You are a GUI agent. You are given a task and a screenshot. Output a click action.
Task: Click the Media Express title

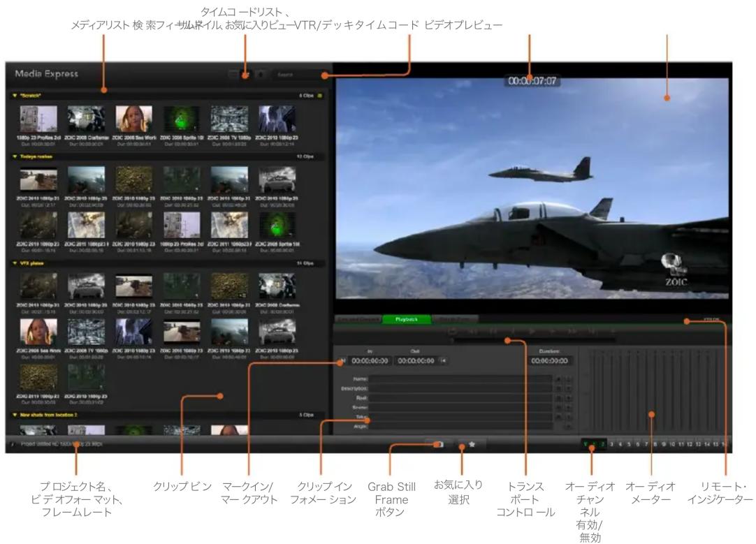[x=46, y=74]
